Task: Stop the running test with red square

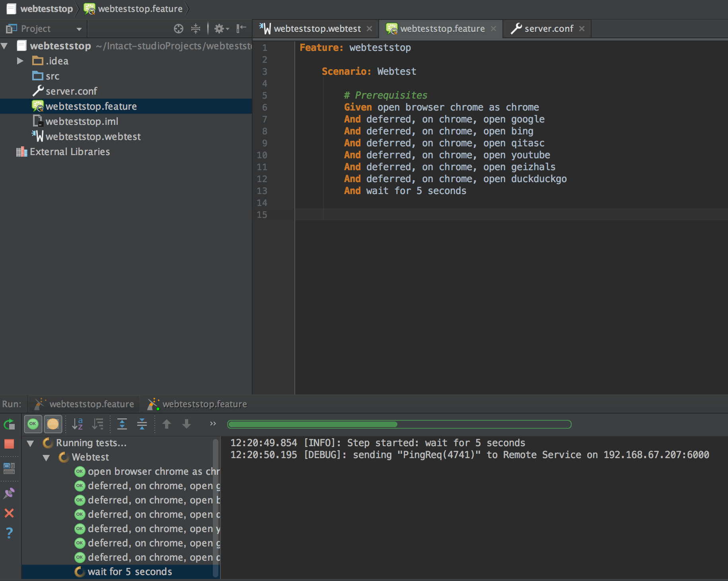Action: [x=9, y=444]
